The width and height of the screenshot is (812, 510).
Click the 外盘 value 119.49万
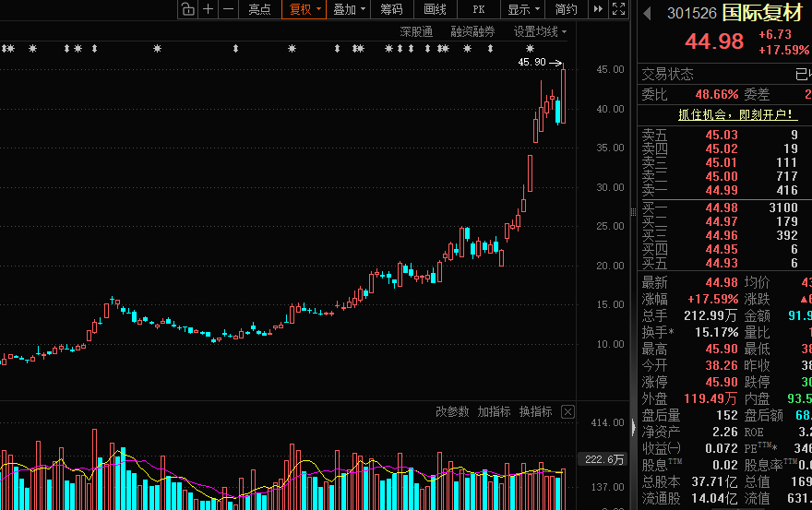(710, 398)
